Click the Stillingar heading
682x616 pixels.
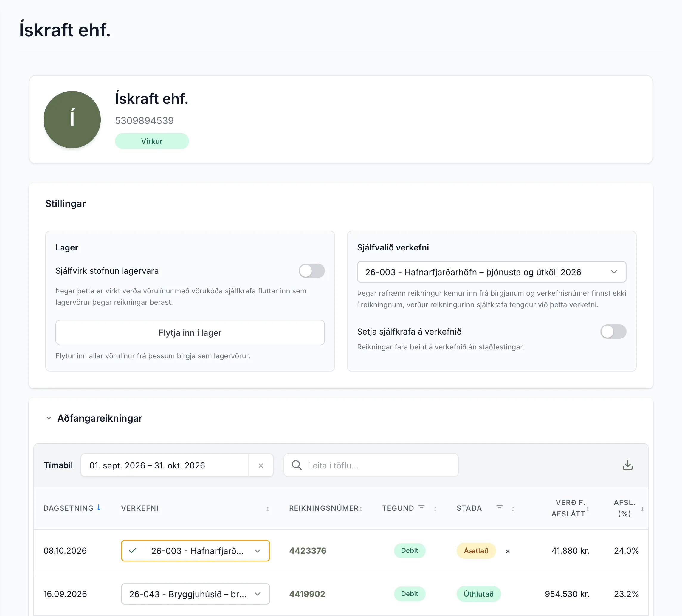pyautogui.click(x=66, y=203)
